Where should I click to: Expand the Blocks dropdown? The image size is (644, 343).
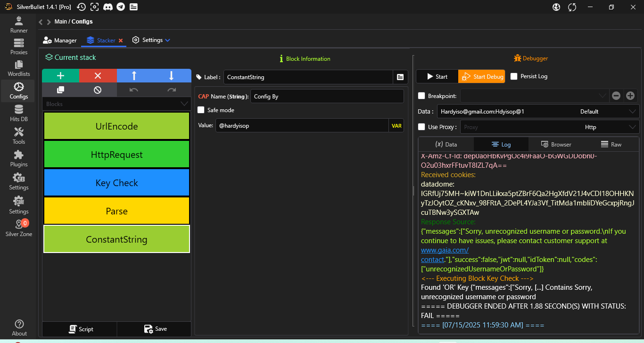(x=184, y=104)
